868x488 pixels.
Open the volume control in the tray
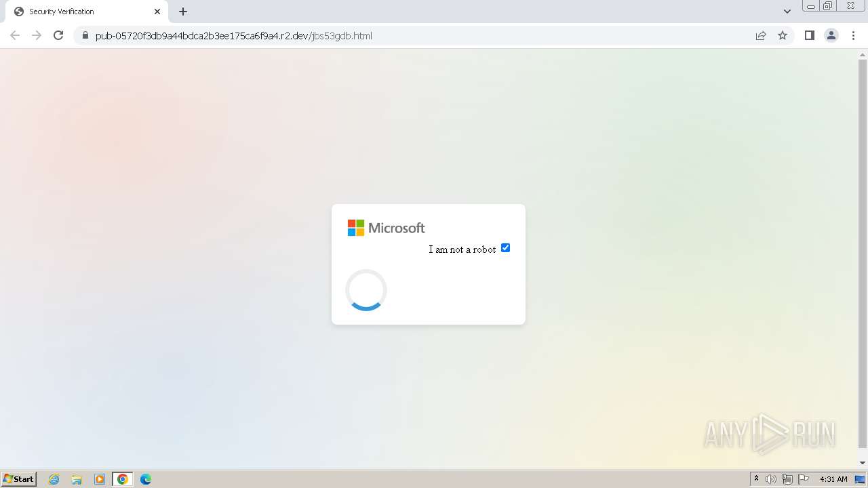coord(771,479)
